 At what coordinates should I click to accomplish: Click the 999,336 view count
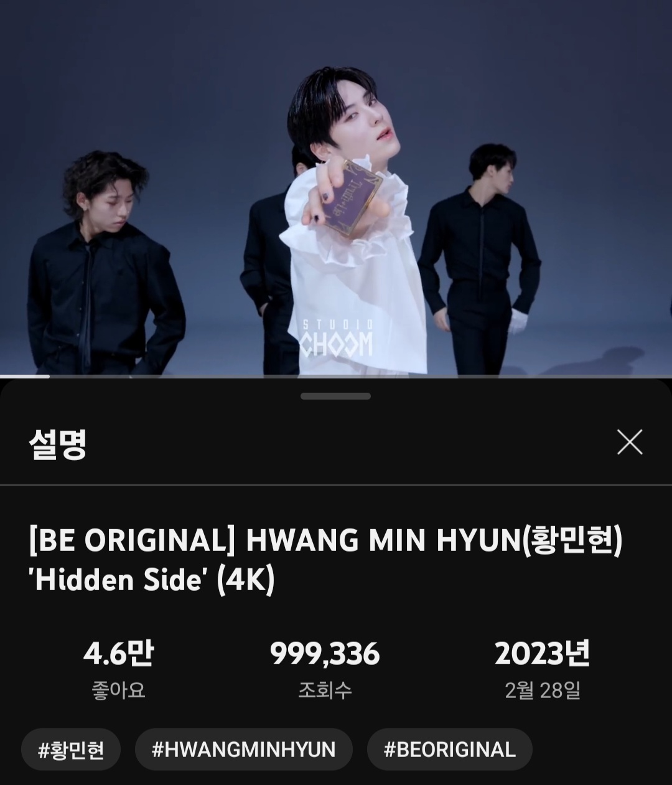coord(325,654)
